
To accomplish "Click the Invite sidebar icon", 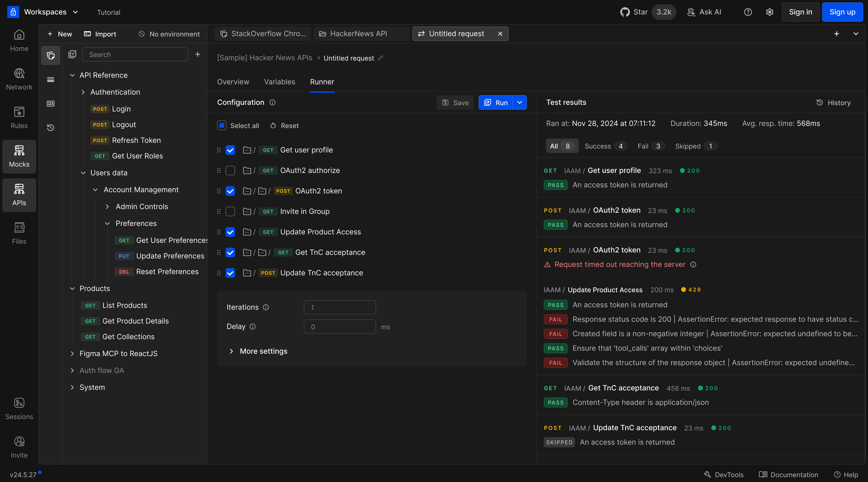I will (x=19, y=448).
